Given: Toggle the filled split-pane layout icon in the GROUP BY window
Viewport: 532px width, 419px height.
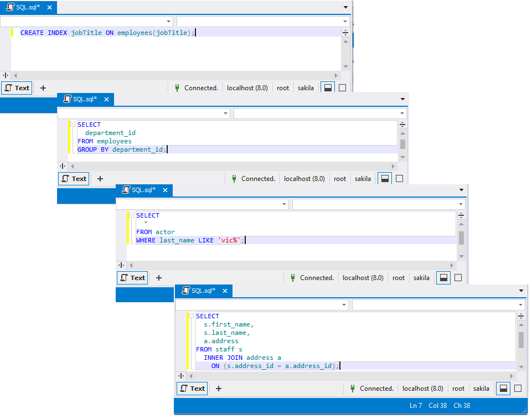Looking at the screenshot, I should pos(385,179).
